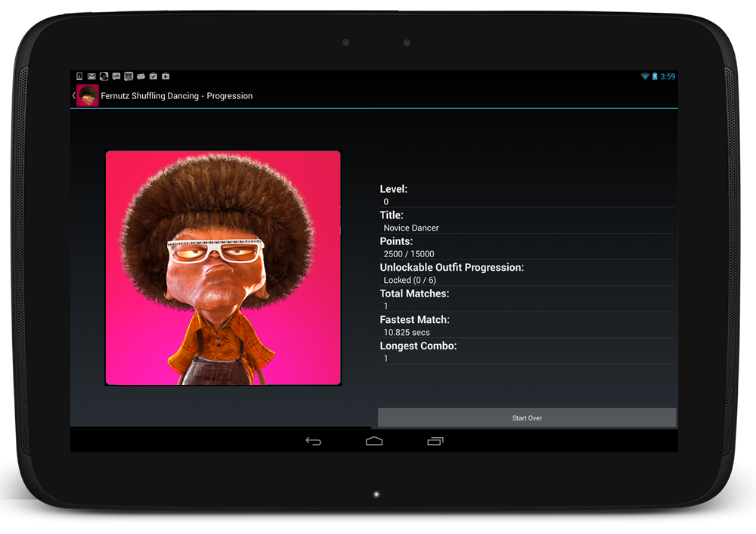Open the Play Store play-arrow bag icon
This screenshot has width=756, height=534.
coord(166,76)
